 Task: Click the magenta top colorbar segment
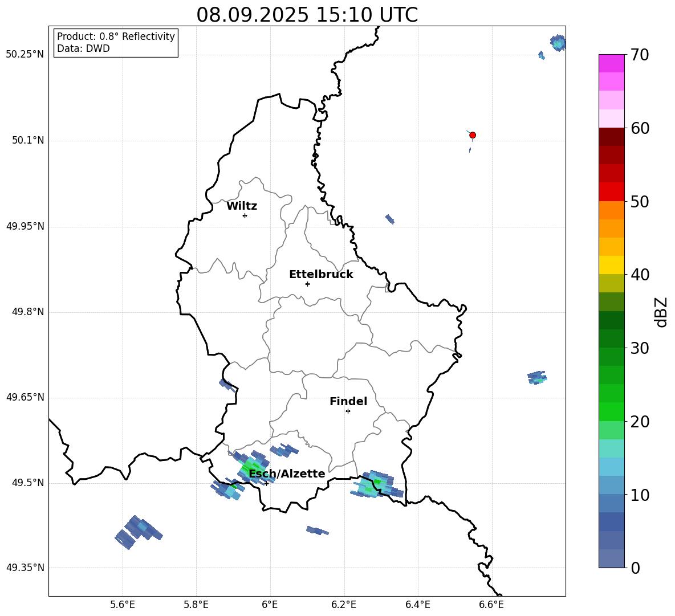coord(612,63)
